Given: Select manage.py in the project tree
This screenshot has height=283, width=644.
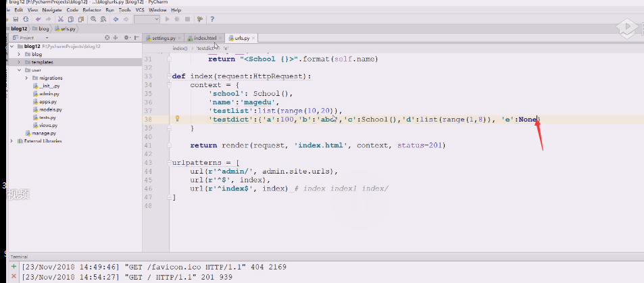Looking at the screenshot, I should click(x=41, y=133).
